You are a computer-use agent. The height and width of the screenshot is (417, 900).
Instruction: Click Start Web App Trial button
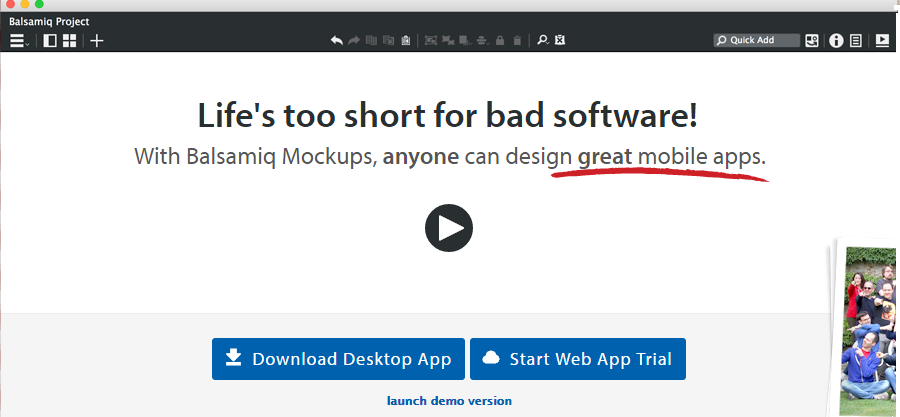coord(578,359)
